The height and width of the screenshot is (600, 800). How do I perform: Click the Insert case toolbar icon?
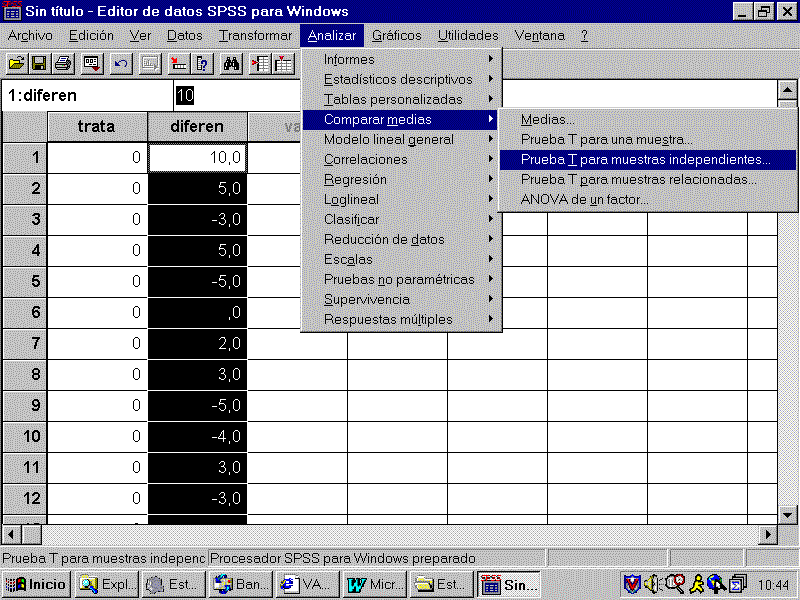coord(260,64)
